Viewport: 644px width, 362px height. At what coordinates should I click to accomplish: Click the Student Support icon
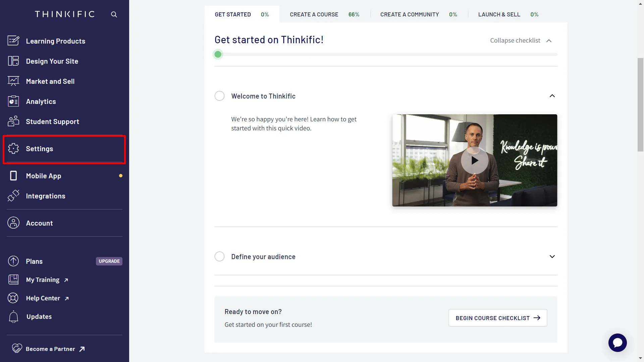[x=14, y=121]
